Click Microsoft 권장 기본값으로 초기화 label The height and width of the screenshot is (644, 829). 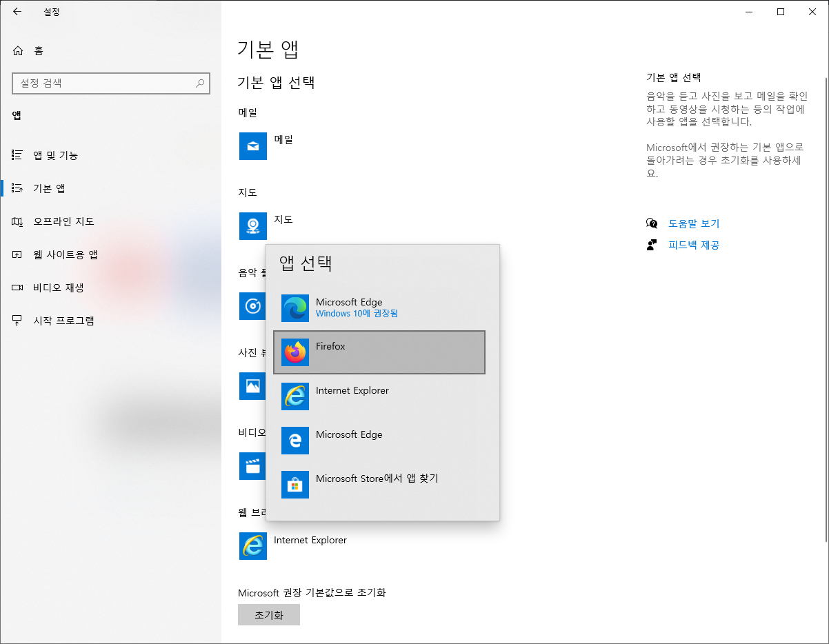click(312, 593)
